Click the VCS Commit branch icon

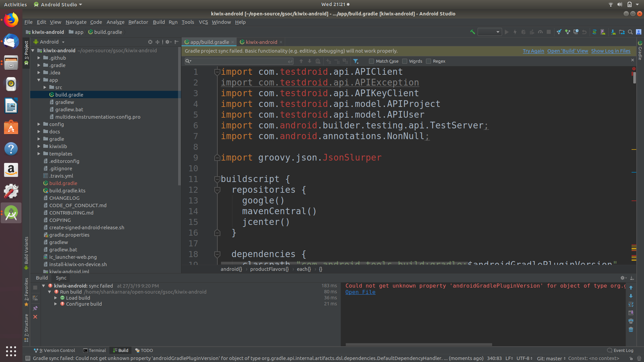(568, 32)
